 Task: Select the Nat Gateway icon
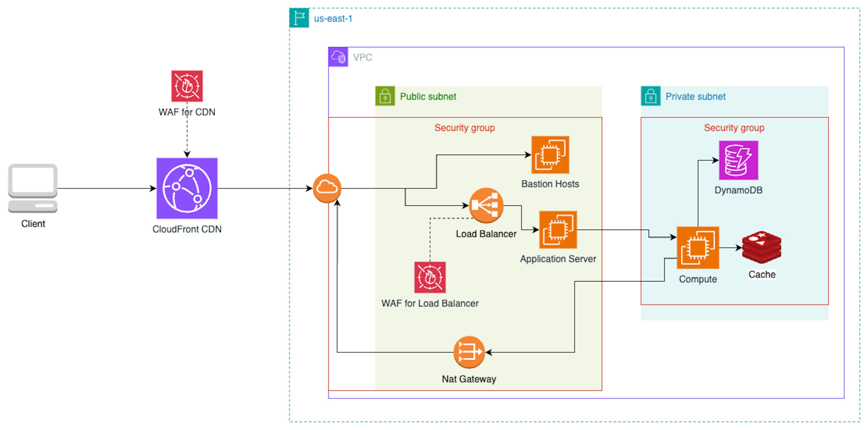coord(469,352)
